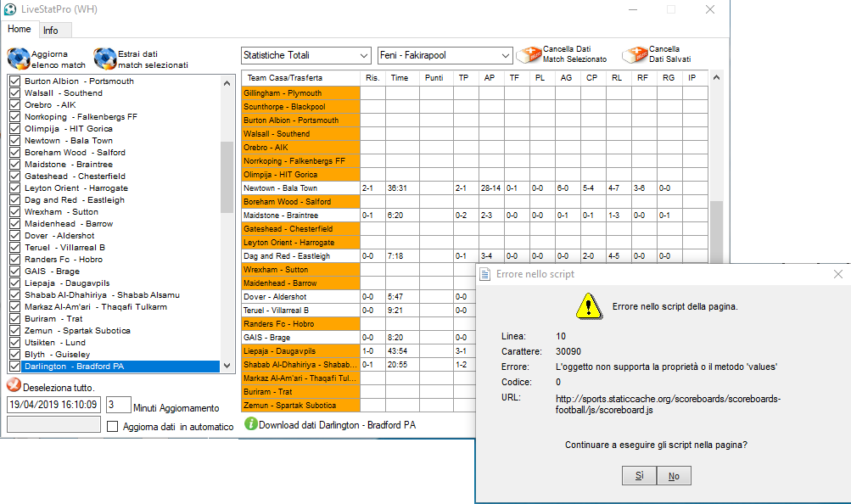The width and height of the screenshot is (851, 504).
Task: Click the LiveStatPro app icon in title bar
Action: (9, 9)
